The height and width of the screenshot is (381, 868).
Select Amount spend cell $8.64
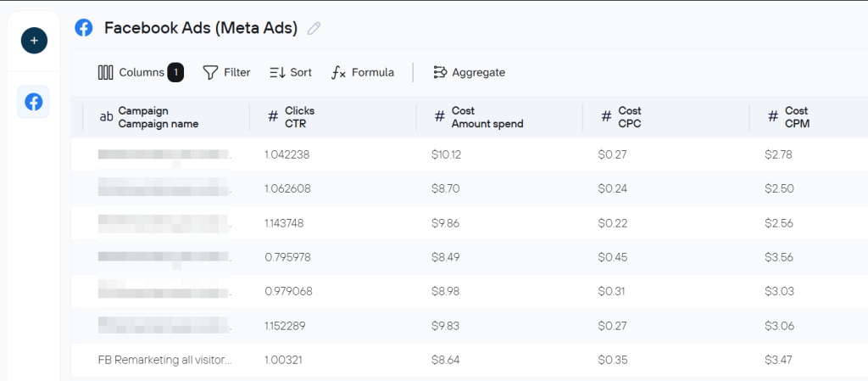click(446, 360)
